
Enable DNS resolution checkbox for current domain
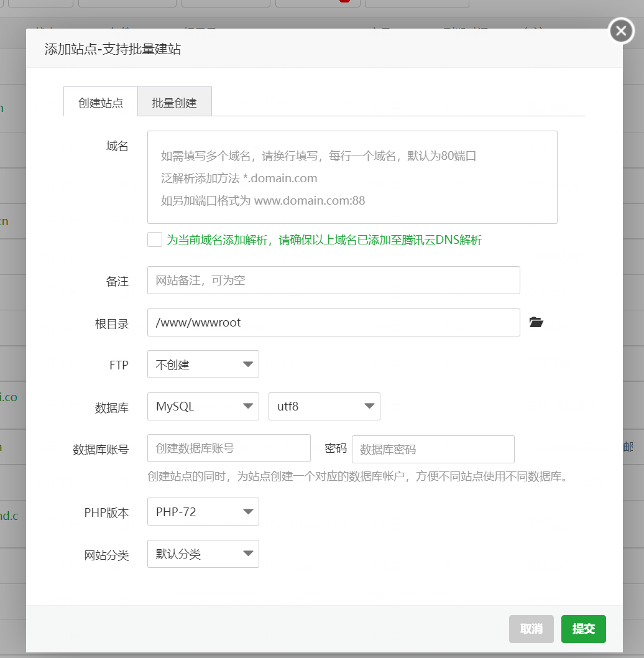point(155,239)
